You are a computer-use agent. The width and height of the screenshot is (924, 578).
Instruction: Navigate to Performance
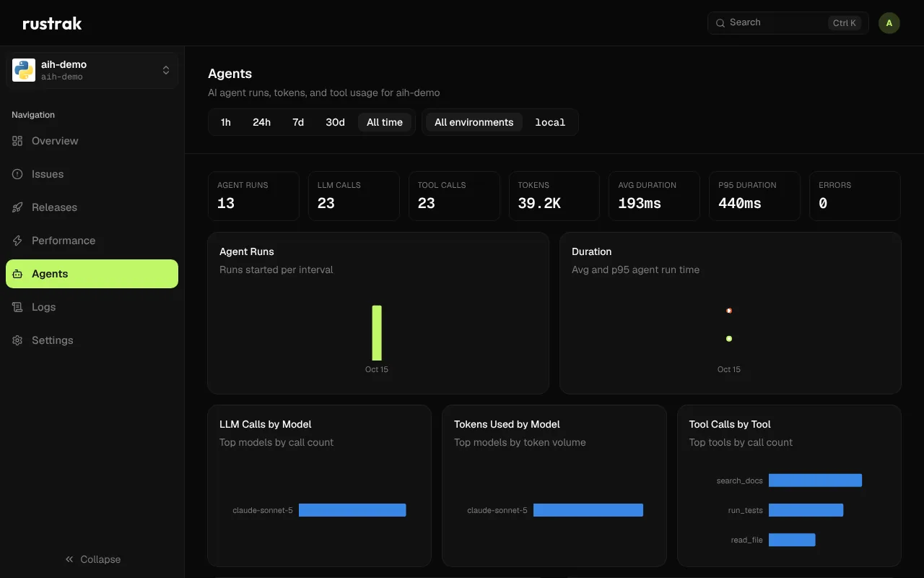point(92,241)
